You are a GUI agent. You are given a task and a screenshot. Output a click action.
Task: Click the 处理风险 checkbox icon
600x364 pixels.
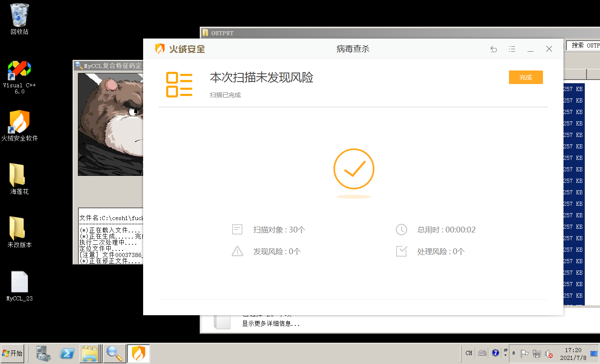pyautogui.click(x=402, y=251)
